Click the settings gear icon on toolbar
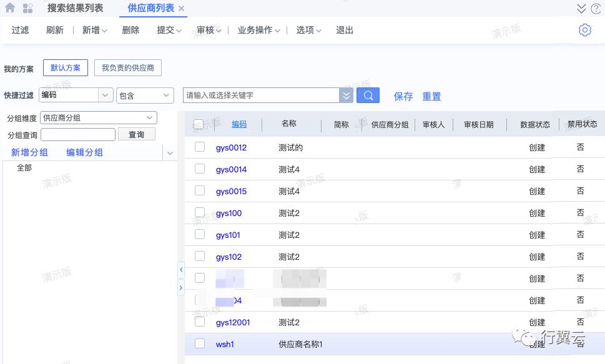This screenshot has width=605, height=364. point(584,29)
